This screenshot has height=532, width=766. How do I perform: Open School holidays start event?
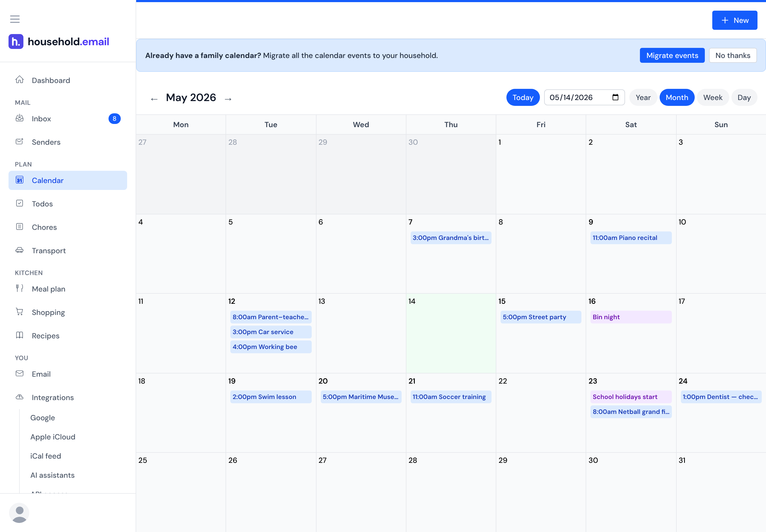[x=631, y=397]
